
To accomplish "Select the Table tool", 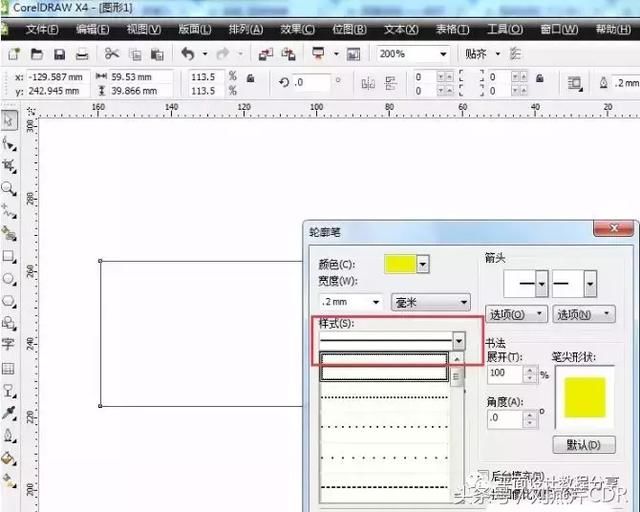I will [9, 369].
